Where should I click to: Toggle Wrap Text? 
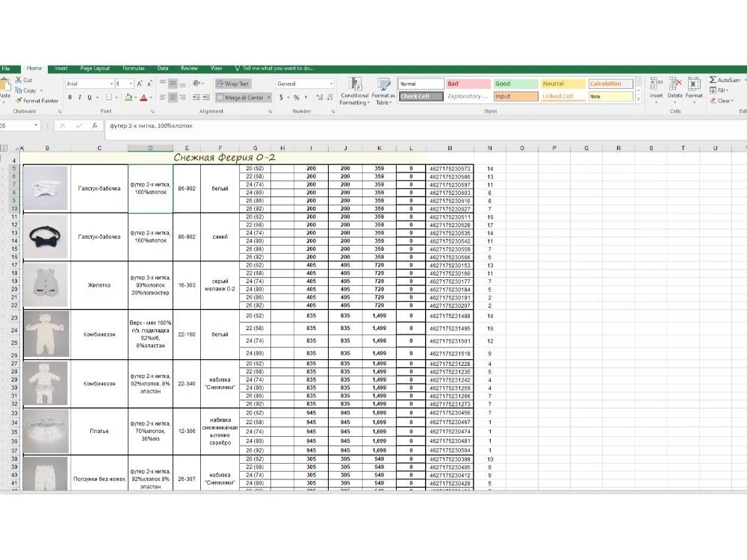[233, 84]
